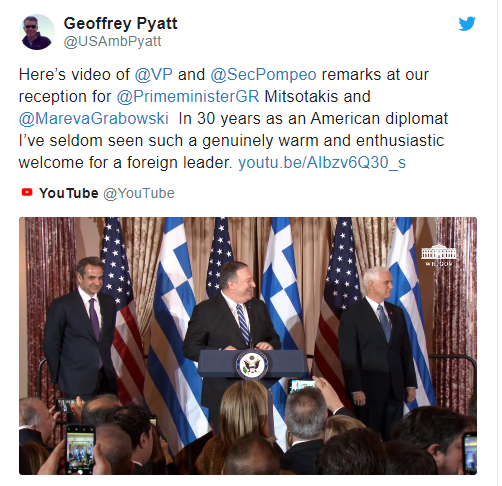
Task: Open the @SecPompeo mention
Action: (x=263, y=75)
